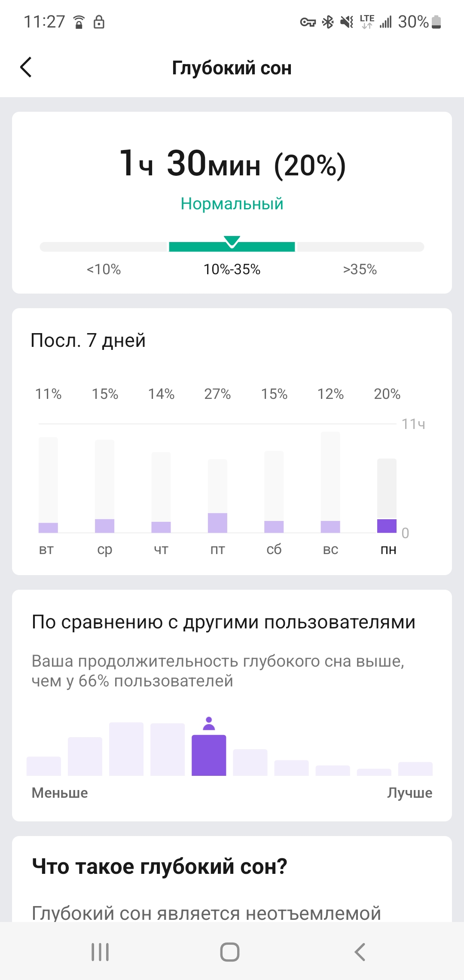Tap the battery icon in the status bar
This screenshot has width=464, height=980.
point(436,21)
